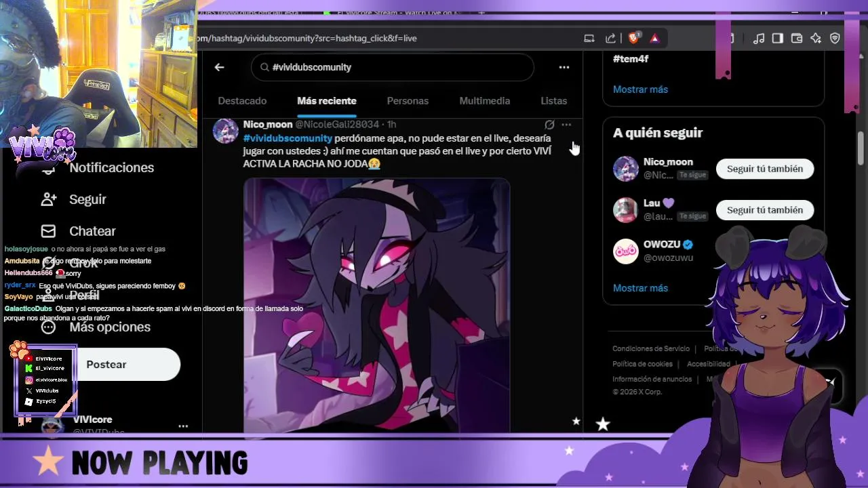Open Accesibilidad footer link
The height and width of the screenshot is (488, 868).
click(x=708, y=364)
